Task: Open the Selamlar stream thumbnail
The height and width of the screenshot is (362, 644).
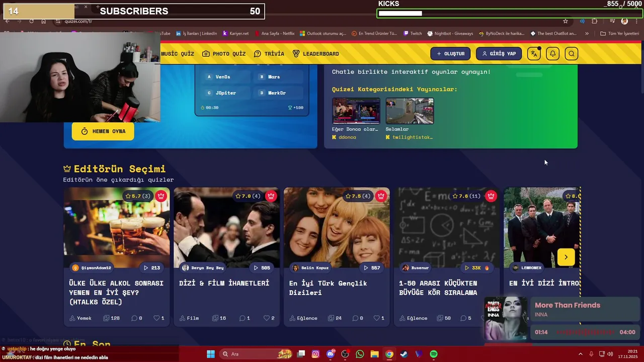Action: (410, 111)
